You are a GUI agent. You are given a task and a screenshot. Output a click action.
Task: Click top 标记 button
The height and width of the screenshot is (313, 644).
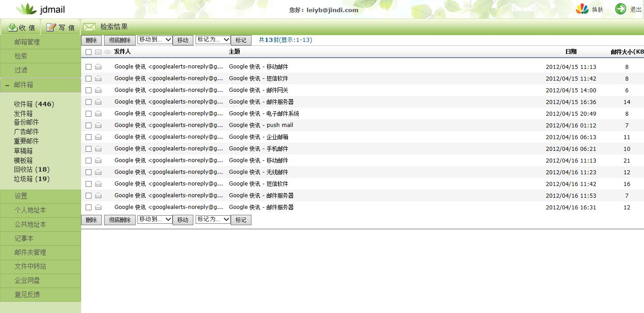[x=241, y=40]
